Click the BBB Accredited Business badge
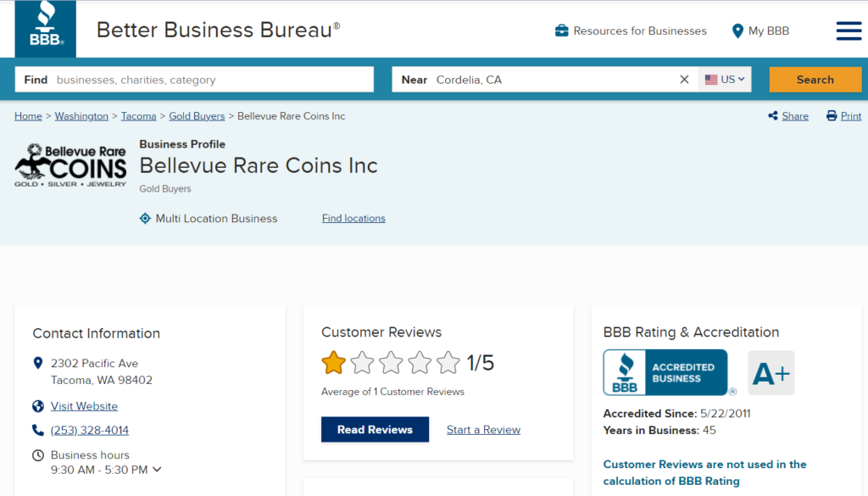Image resolution: width=868 pixels, height=496 pixels. (x=665, y=372)
